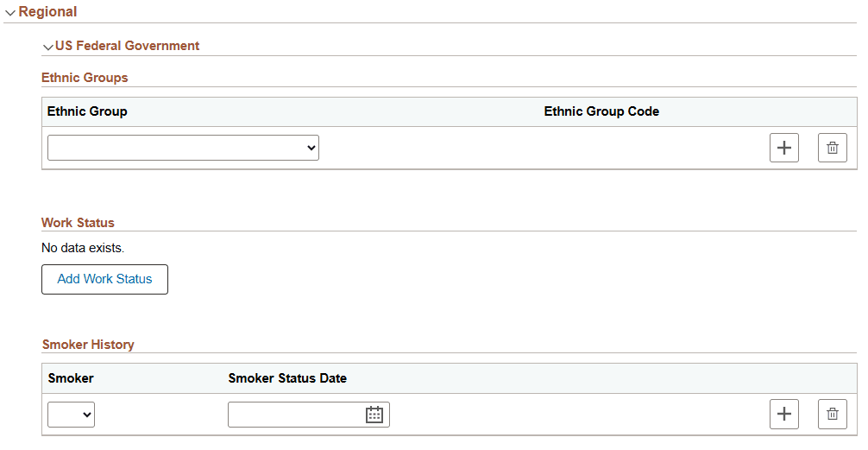Screen dimensions: 868x450
Task: Click the Ethnic Group Code column header
Action: [601, 111]
